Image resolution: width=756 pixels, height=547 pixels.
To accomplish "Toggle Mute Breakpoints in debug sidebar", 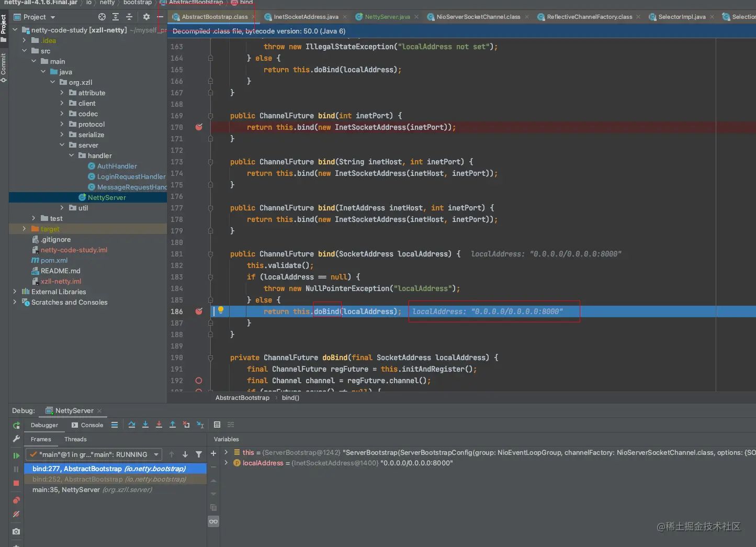I will tap(16, 515).
